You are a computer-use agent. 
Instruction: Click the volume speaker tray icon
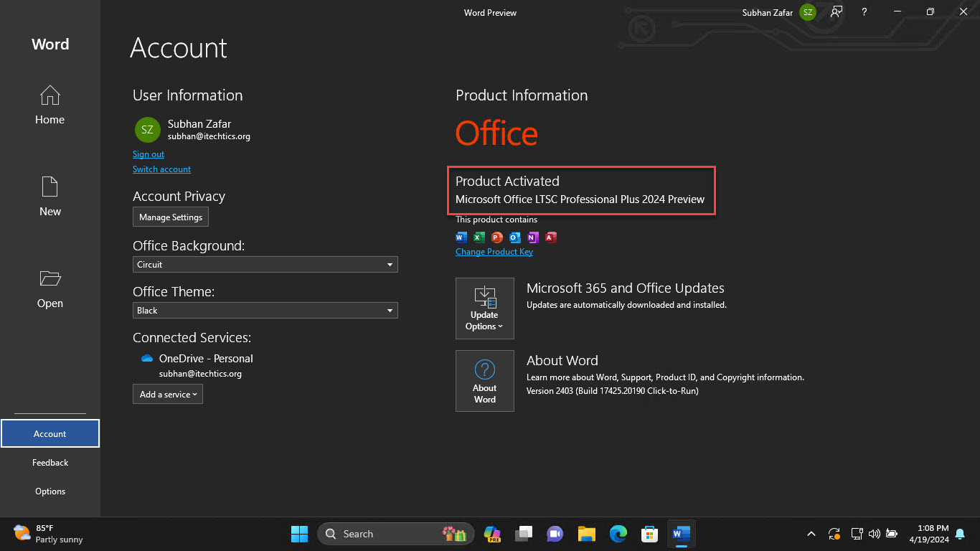tap(874, 534)
